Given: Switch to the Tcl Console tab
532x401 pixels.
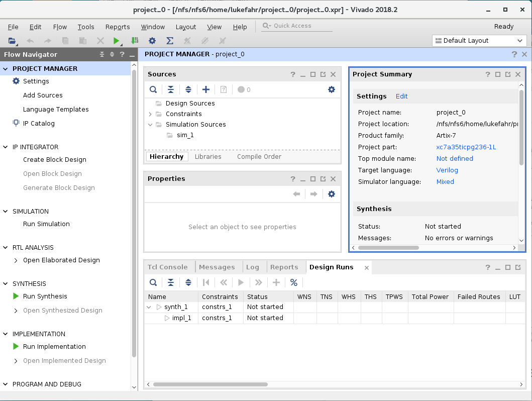Looking at the screenshot, I should click(168, 267).
